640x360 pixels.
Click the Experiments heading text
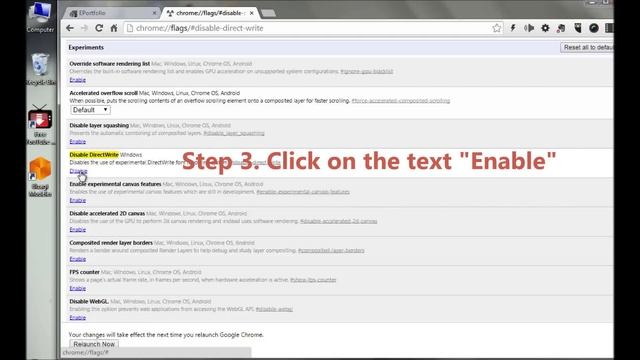coord(86,47)
